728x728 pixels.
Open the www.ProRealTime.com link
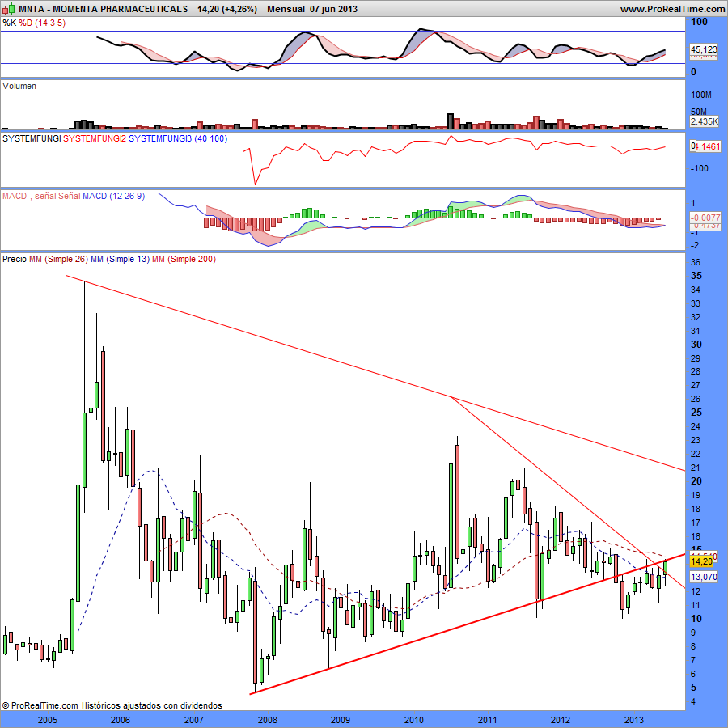pyautogui.click(x=673, y=9)
